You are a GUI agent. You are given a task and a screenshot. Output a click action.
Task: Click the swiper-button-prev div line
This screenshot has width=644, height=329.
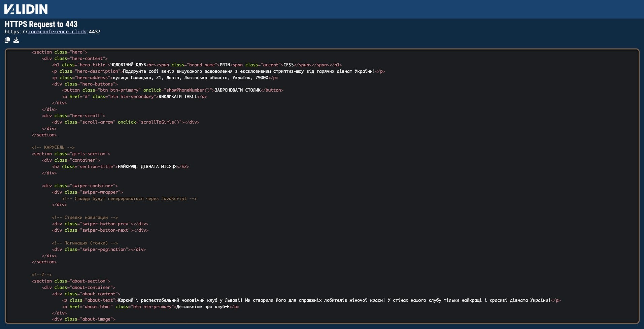[x=100, y=224]
